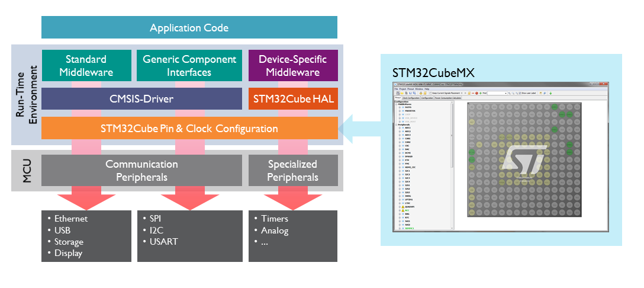Select SDMMC1 at the tree bottom
The image size is (644, 288).
pyautogui.click(x=410, y=228)
